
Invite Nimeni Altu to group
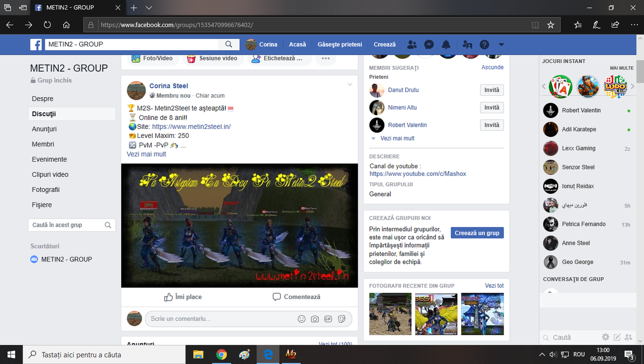coord(492,108)
